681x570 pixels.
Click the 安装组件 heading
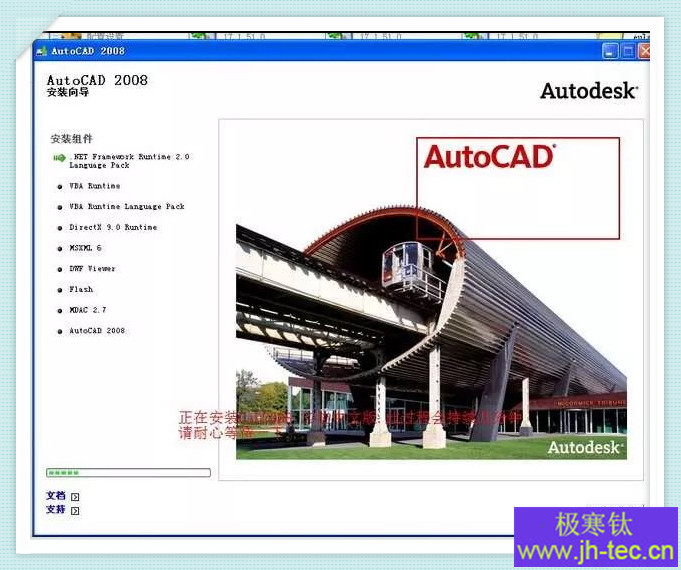tap(71, 139)
